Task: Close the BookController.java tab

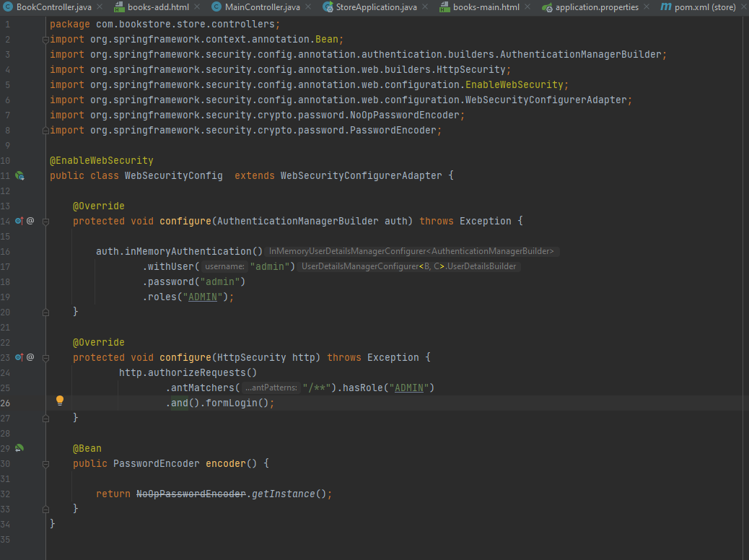Action: (100, 7)
